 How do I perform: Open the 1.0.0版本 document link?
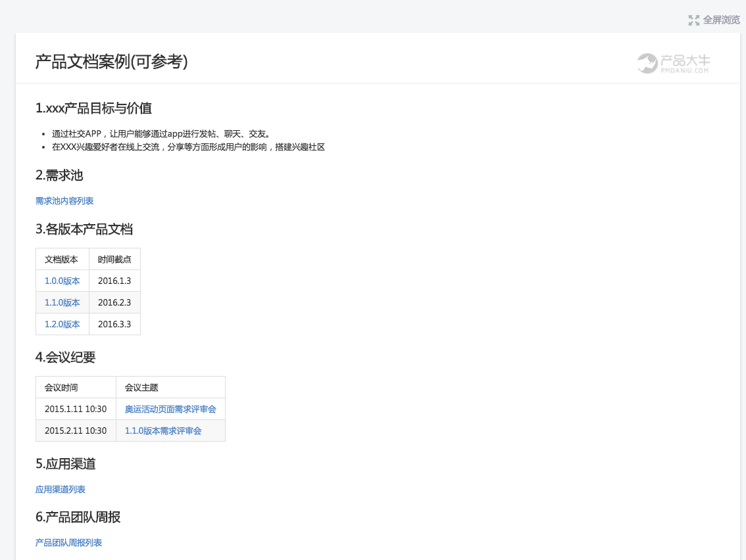tap(62, 281)
